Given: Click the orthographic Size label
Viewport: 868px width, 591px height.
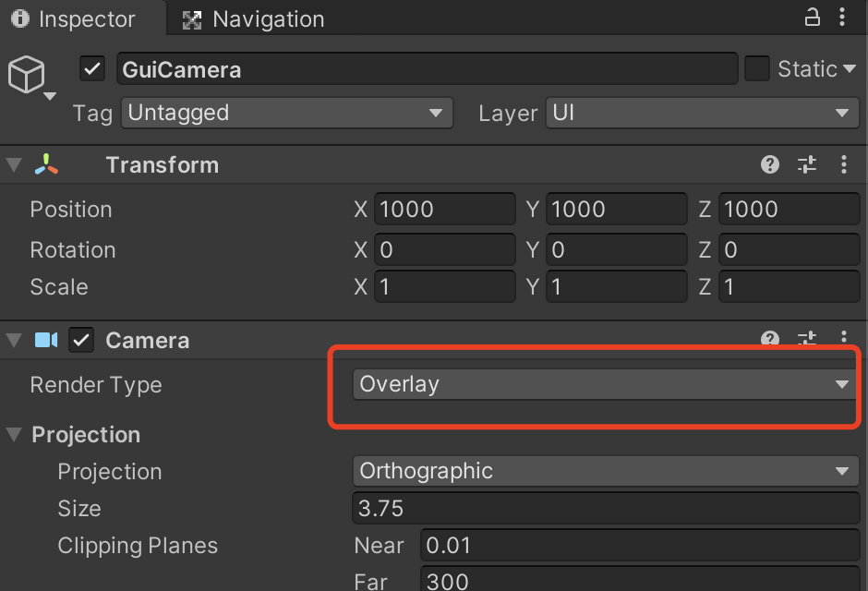Looking at the screenshot, I should [x=79, y=509].
